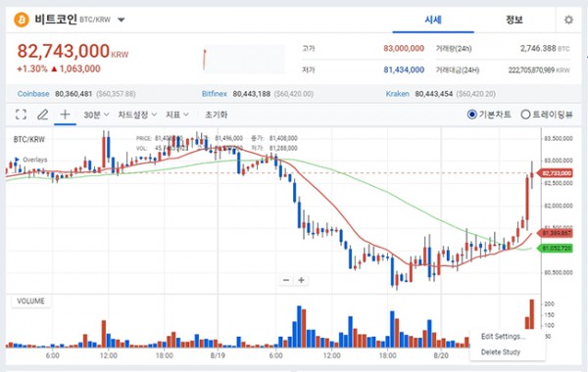Viewport: 588px width, 372px height.
Task: Click the Coinbase exchange link
Action: 33,94
